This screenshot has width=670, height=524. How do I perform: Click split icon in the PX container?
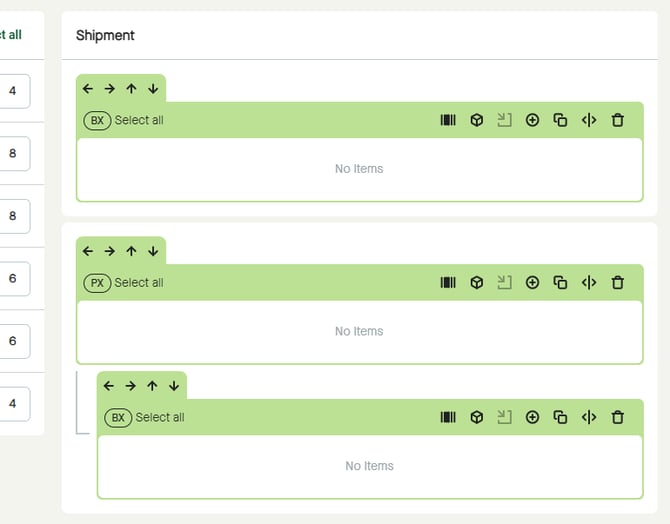(589, 283)
